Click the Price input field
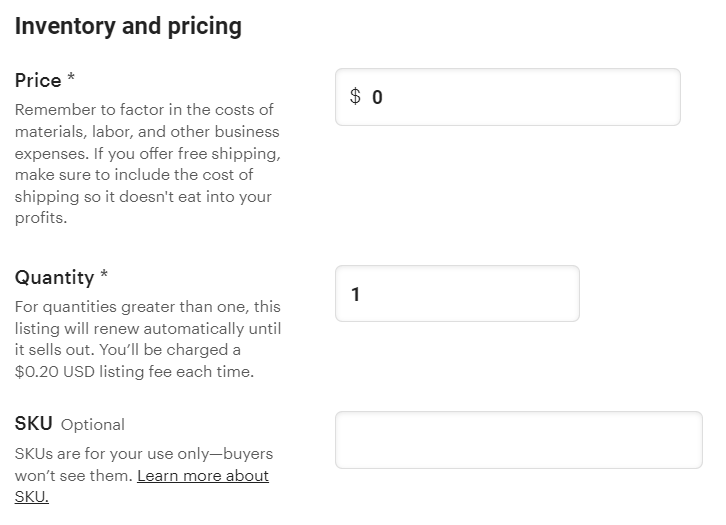Image resolution: width=726 pixels, height=525 pixels. coord(520,97)
